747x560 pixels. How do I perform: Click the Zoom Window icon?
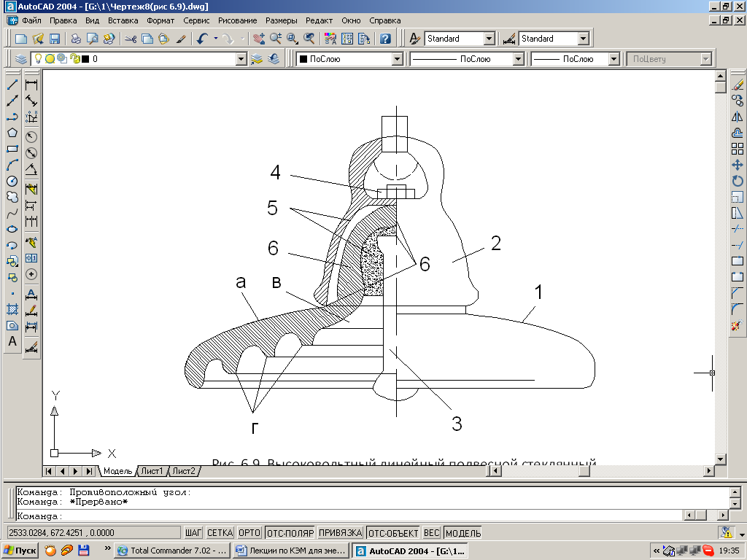[x=292, y=39]
